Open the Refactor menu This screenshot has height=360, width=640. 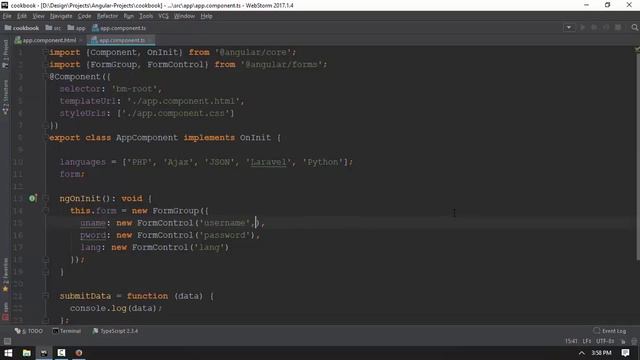pyautogui.click(x=107, y=16)
